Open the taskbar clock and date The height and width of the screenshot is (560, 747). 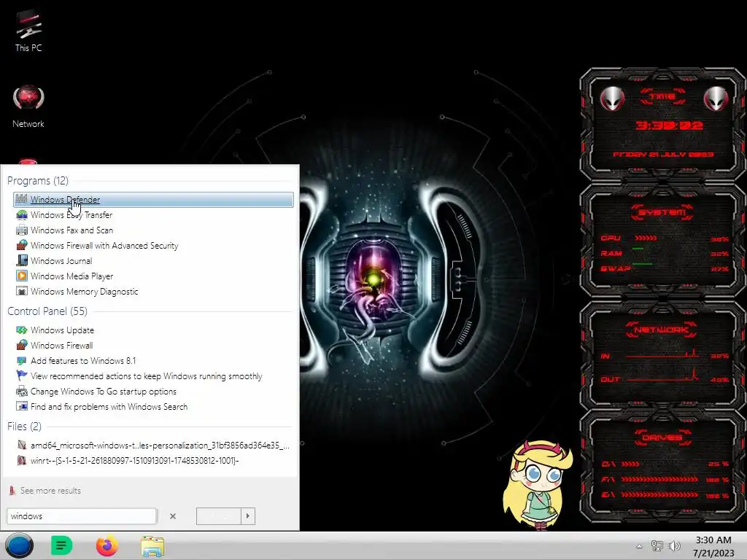713,546
